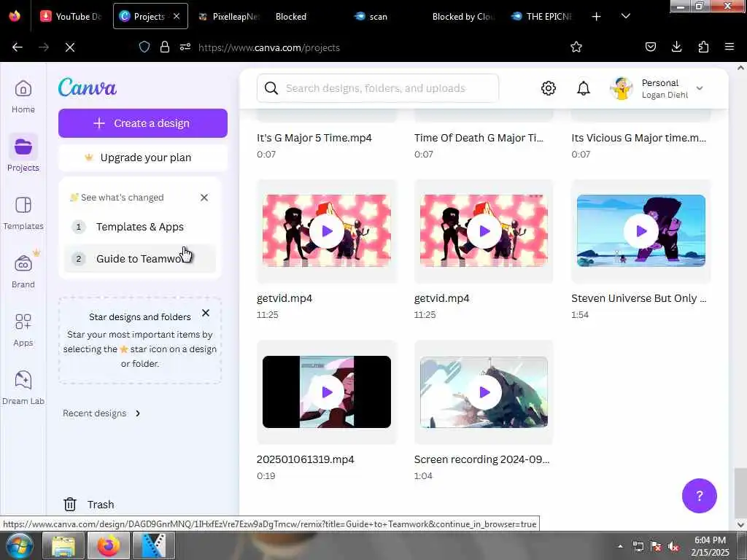The width and height of the screenshot is (747, 560).
Task: Open the Apps sidebar icon
Action: point(23,330)
